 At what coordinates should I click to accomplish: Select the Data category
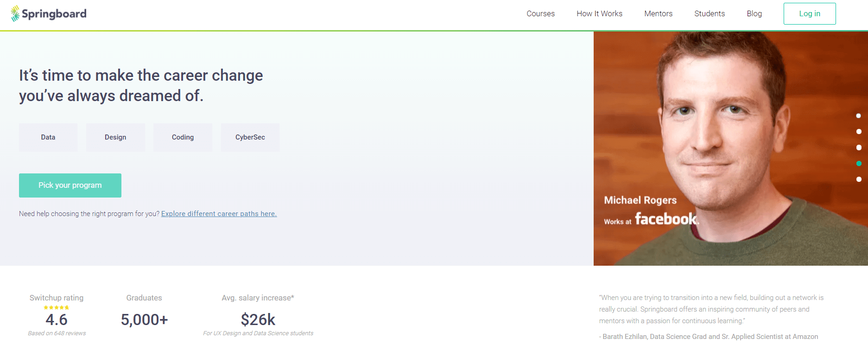click(48, 137)
